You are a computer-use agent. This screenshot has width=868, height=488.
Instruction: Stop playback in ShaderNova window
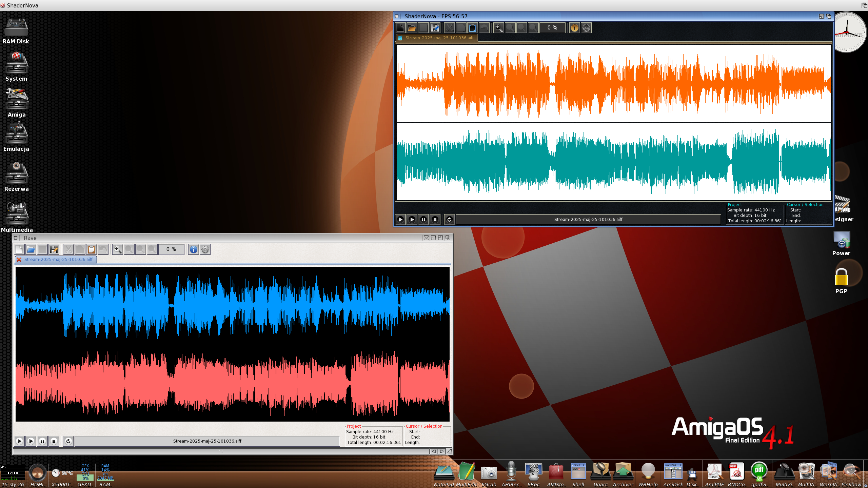coord(435,220)
